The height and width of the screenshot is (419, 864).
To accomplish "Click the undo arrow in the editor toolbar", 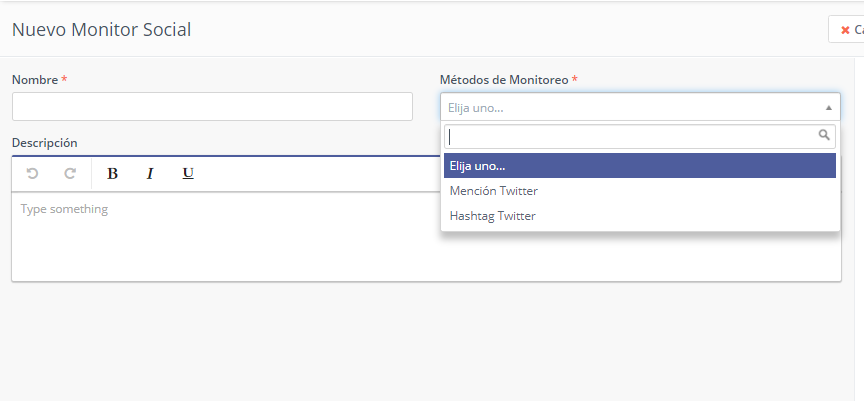I will [x=32, y=174].
